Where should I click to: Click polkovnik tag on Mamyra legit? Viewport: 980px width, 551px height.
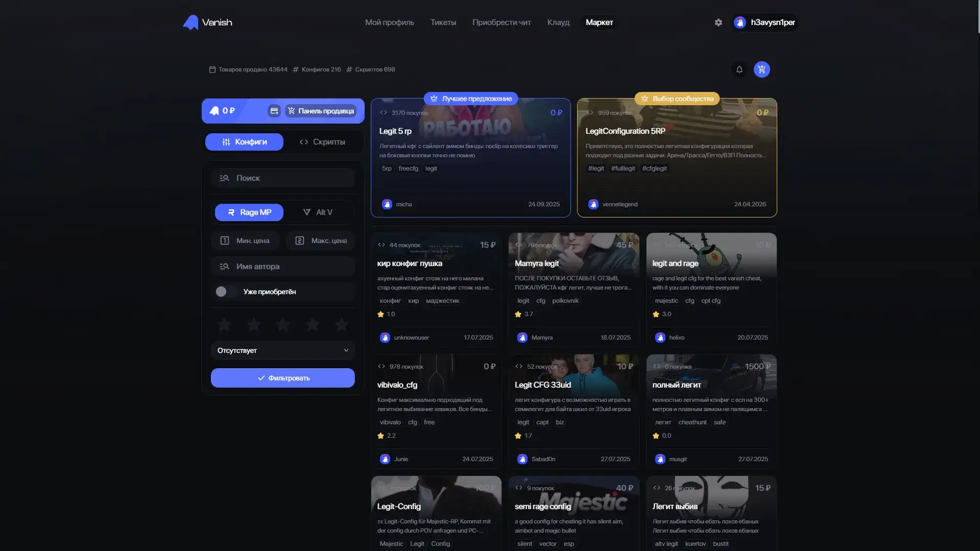pos(565,301)
